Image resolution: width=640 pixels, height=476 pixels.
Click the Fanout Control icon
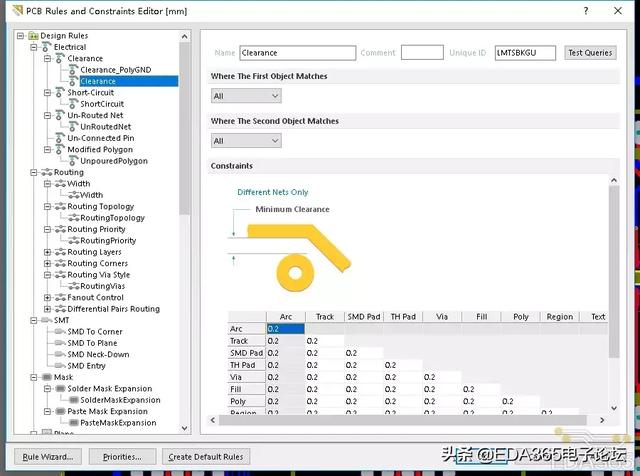point(60,298)
